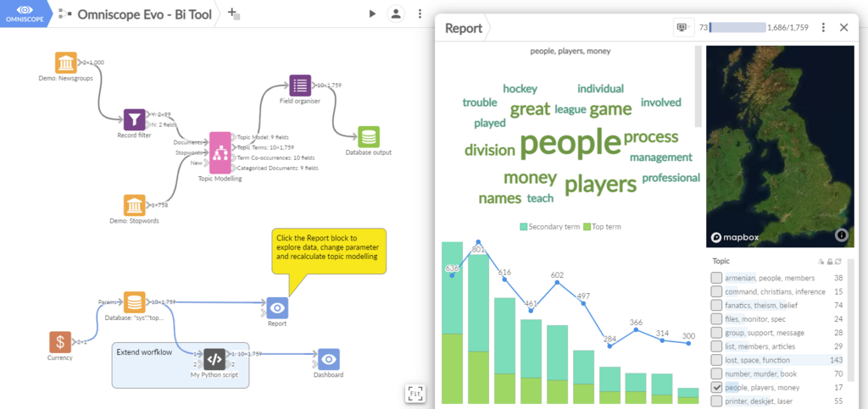Click the Omniscope Evo - Bi Tool title
868x409 pixels.
[x=144, y=14]
